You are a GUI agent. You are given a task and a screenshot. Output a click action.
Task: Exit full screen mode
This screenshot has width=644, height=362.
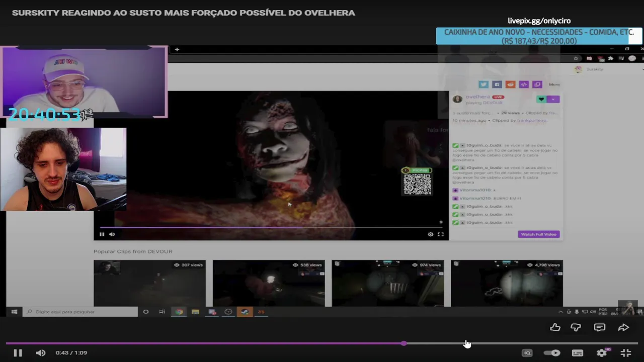626,353
